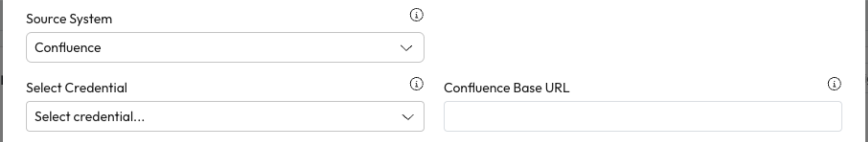
Task: Focus the Confluence Base URL text field
Action: [x=642, y=116]
